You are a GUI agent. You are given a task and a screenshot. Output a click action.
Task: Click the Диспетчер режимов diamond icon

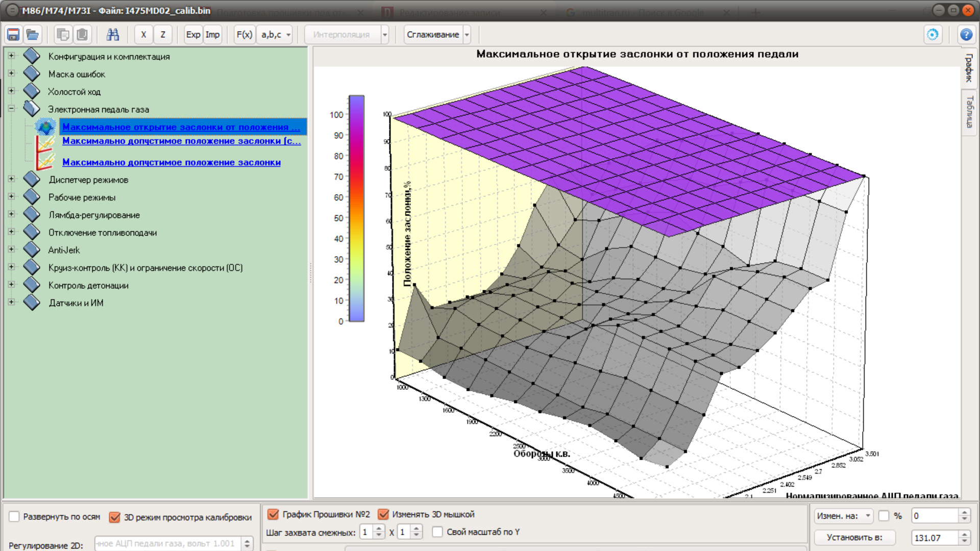pos(32,180)
